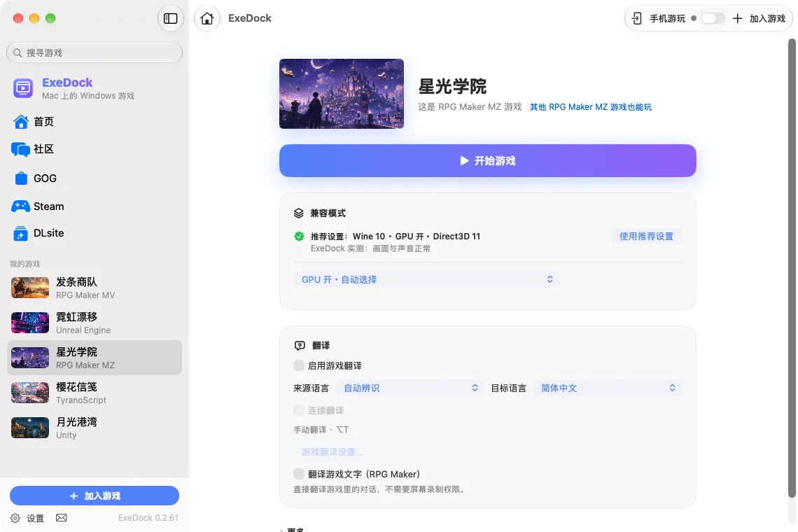The image size is (798, 532).
Task: Click the blue 加入游戏 sidebar button
Action: 94,496
